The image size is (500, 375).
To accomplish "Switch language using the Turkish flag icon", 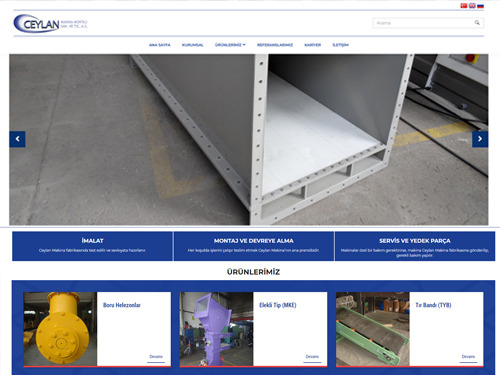I will [464, 6].
